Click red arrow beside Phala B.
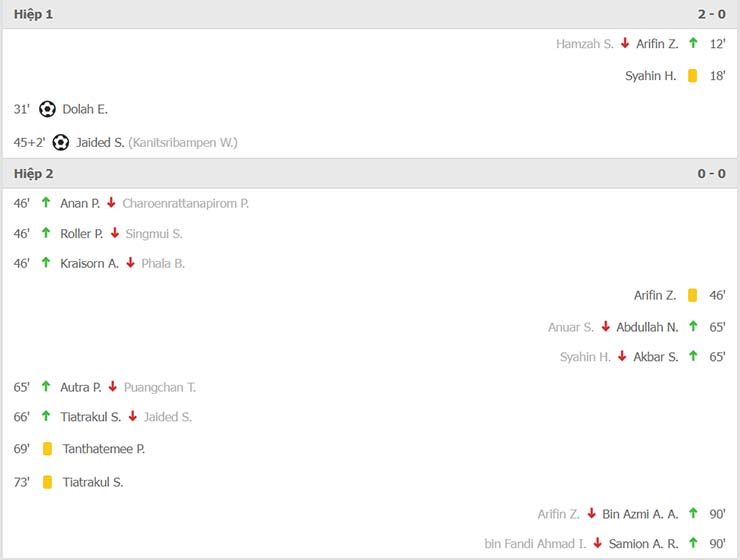 click(130, 263)
